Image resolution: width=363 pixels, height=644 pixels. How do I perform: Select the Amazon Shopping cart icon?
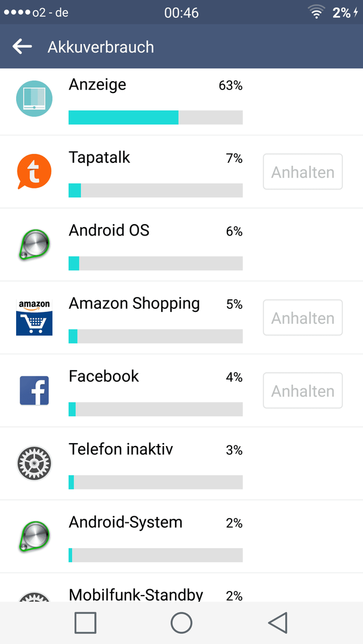click(34, 317)
